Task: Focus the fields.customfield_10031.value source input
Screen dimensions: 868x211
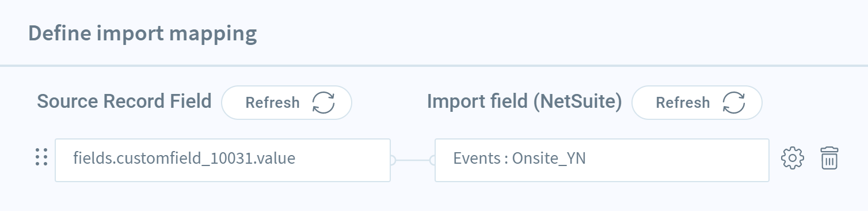Action: click(x=223, y=160)
